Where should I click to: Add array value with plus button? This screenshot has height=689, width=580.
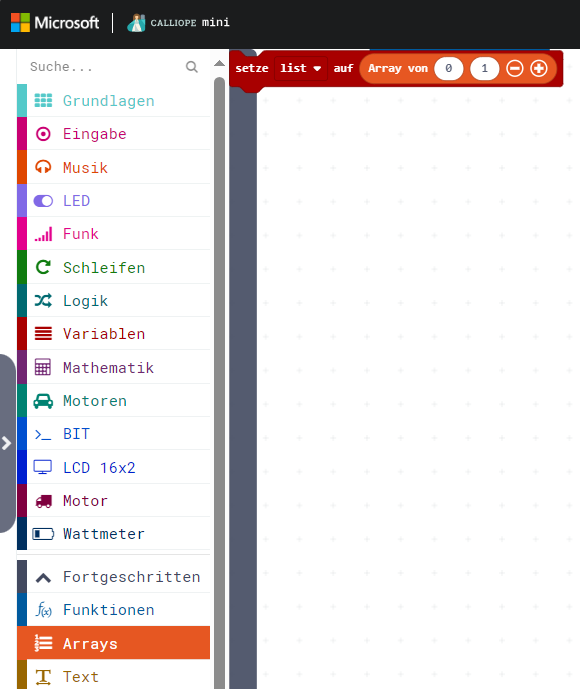[539, 69]
